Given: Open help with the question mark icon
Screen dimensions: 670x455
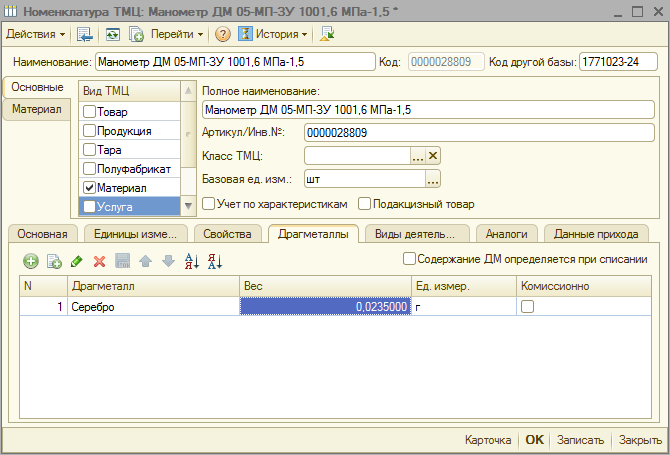Looking at the screenshot, I should (223, 34).
